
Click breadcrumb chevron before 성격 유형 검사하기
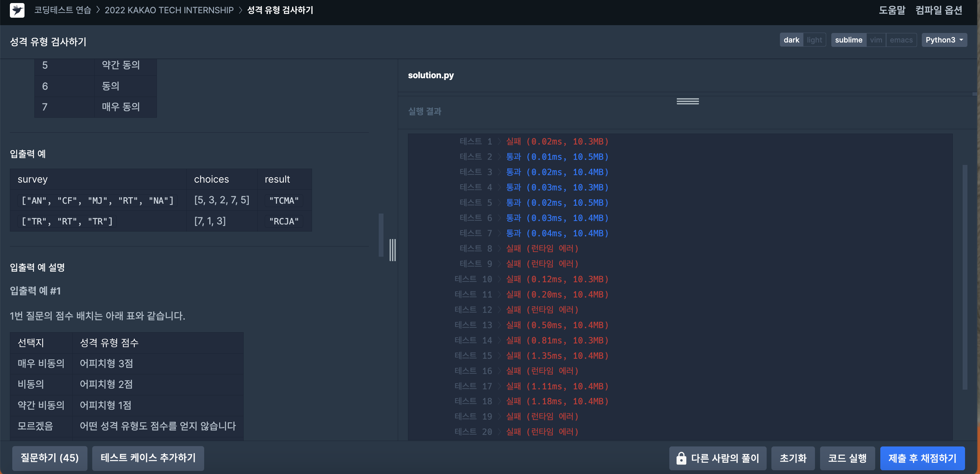[241, 10]
